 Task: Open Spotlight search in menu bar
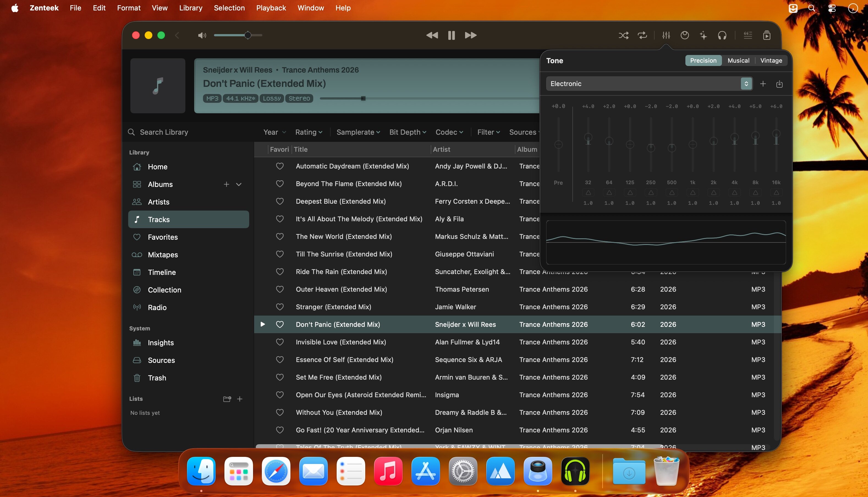(812, 8)
